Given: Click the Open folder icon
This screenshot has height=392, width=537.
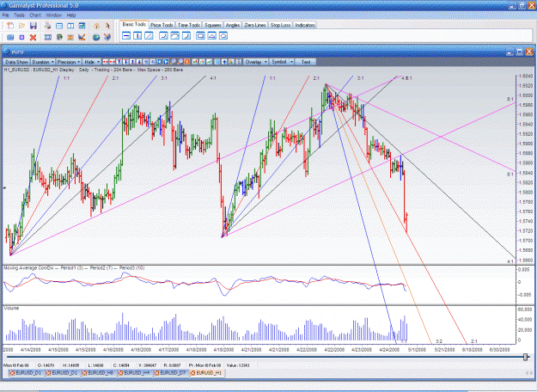Looking at the screenshot, I should [21, 26].
